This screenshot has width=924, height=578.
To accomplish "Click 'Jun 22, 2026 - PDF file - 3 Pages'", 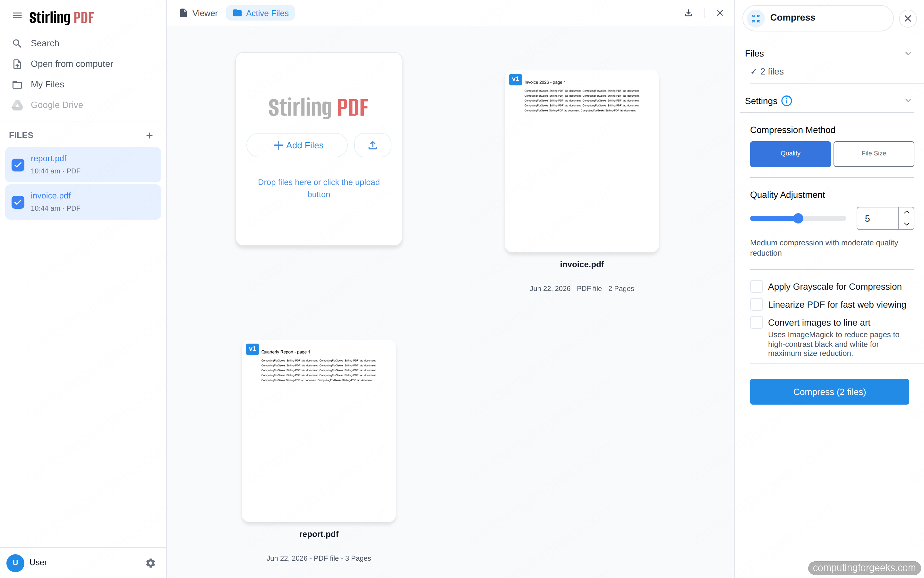I will point(319,558).
